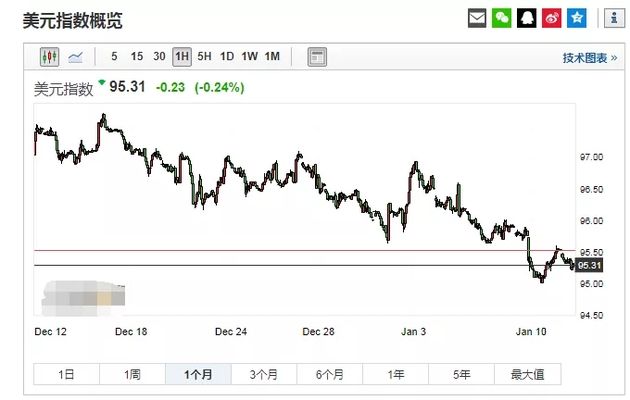Switch to the 5年 range tab
The width and height of the screenshot is (630, 400).
click(462, 374)
